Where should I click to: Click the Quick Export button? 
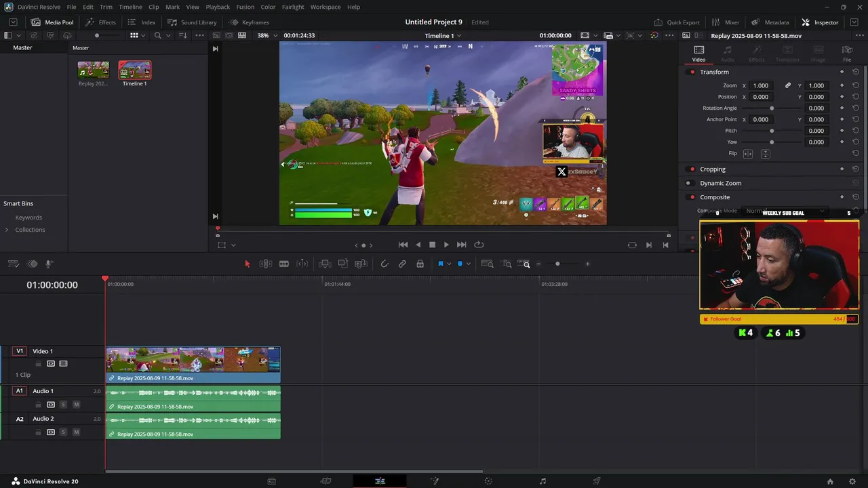click(676, 22)
